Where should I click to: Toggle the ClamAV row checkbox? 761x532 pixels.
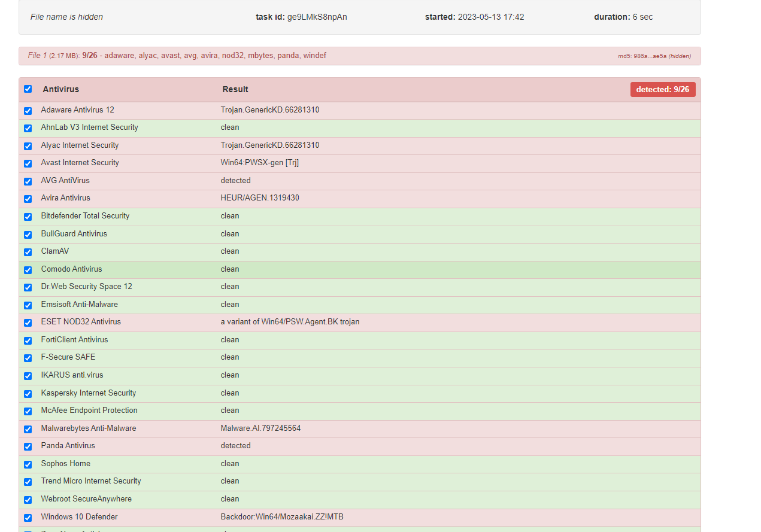[28, 252]
